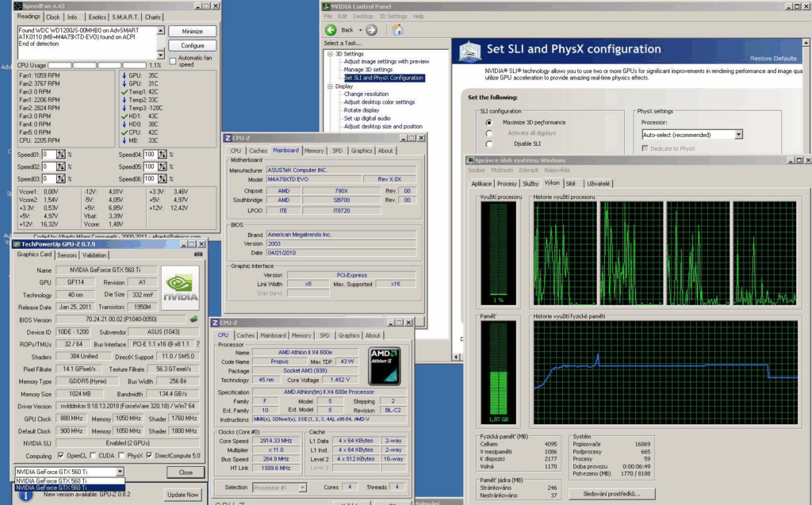This screenshot has height=505, width=812.
Task: Select the highlighted GTX 560 Ti dropdown entry
Action: [x=70, y=488]
